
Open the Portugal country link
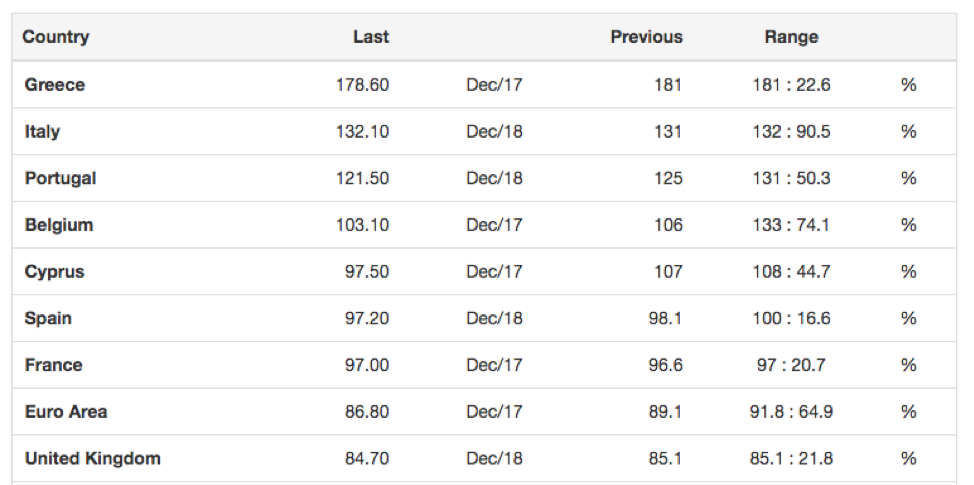tap(61, 178)
